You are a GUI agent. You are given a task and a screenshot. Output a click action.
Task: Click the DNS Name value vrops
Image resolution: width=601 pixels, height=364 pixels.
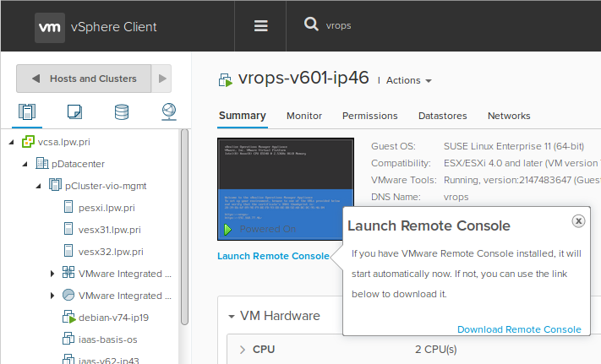pos(456,197)
